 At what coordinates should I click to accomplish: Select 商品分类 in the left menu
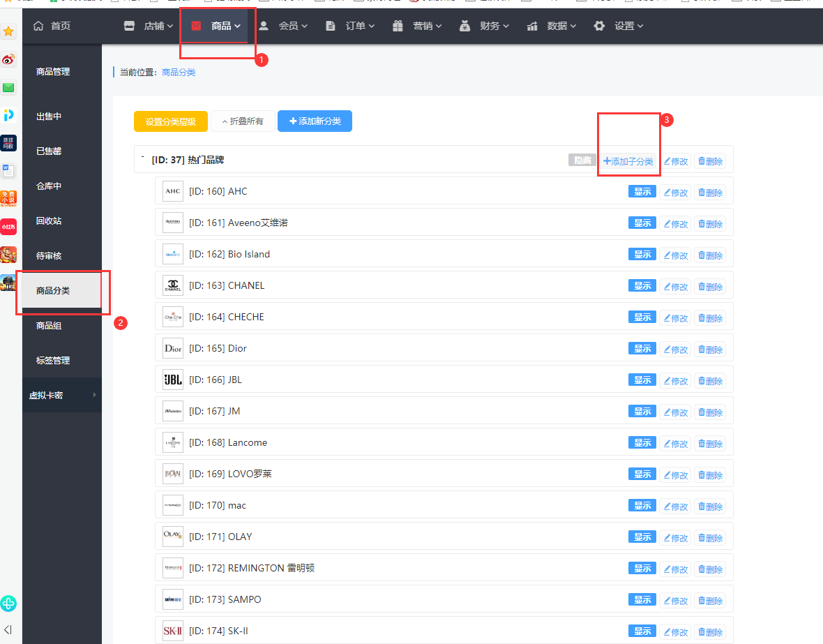click(x=62, y=290)
